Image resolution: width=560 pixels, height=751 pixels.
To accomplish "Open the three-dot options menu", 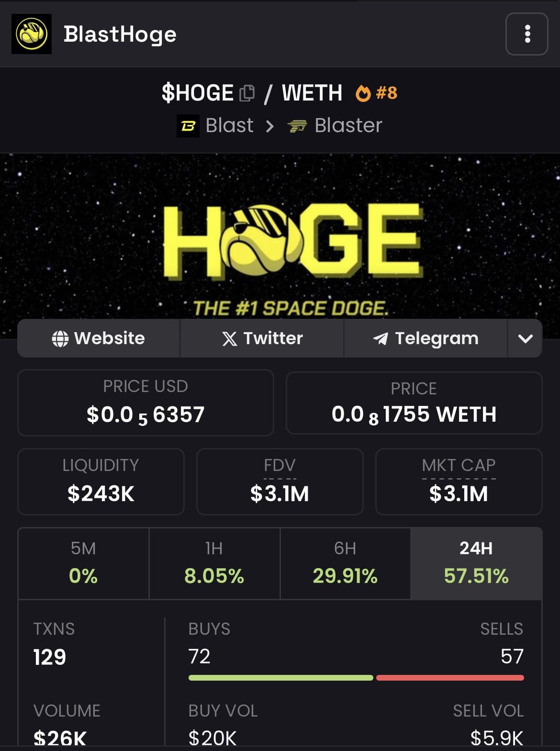I will point(526,34).
